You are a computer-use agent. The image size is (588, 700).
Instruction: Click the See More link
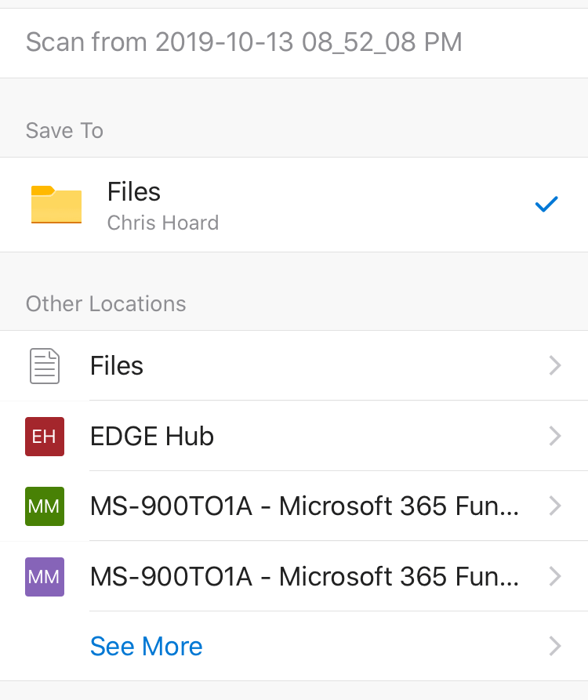[x=147, y=646]
